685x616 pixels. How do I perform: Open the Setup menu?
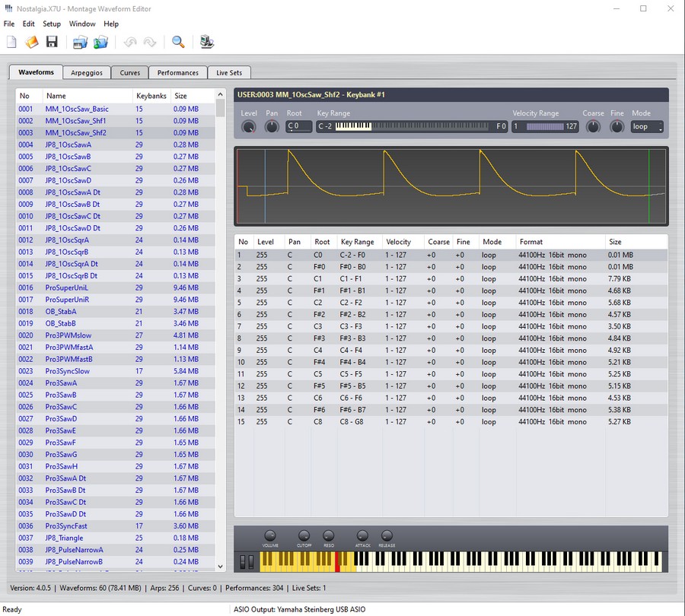click(x=52, y=24)
